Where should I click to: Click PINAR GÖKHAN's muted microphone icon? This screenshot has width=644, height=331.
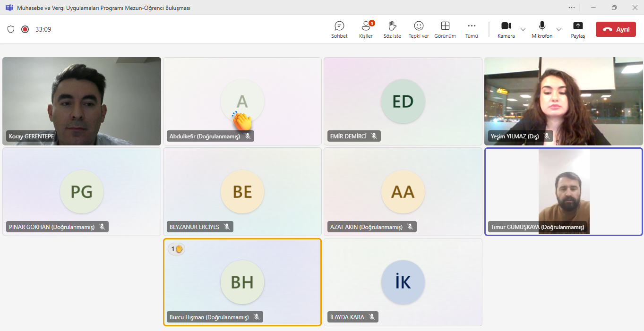click(x=102, y=227)
